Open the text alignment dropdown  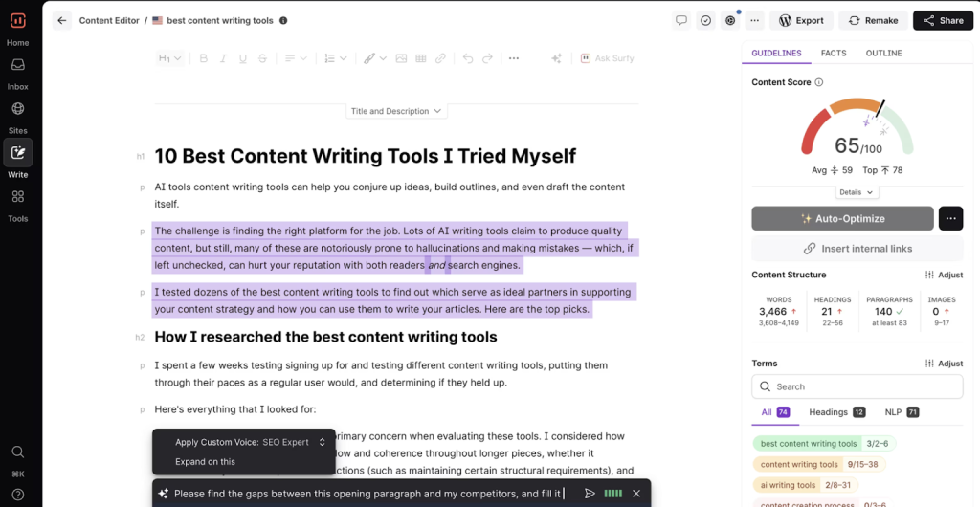coord(296,58)
